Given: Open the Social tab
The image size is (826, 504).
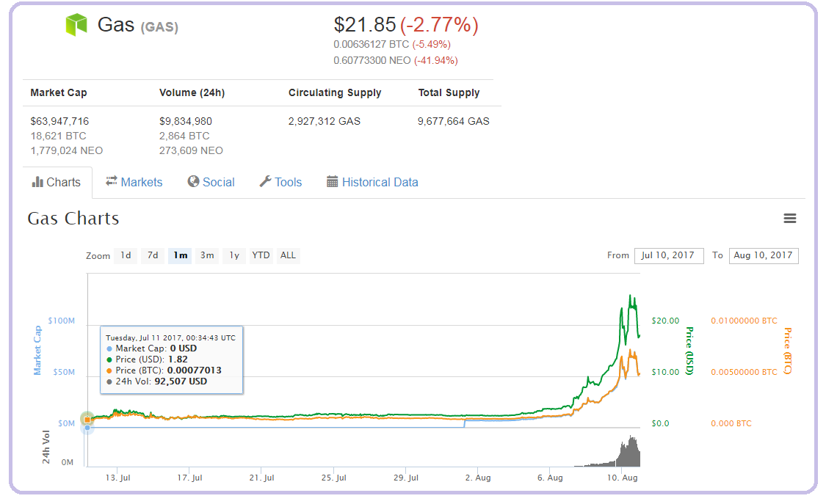Looking at the screenshot, I should pos(211,182).
